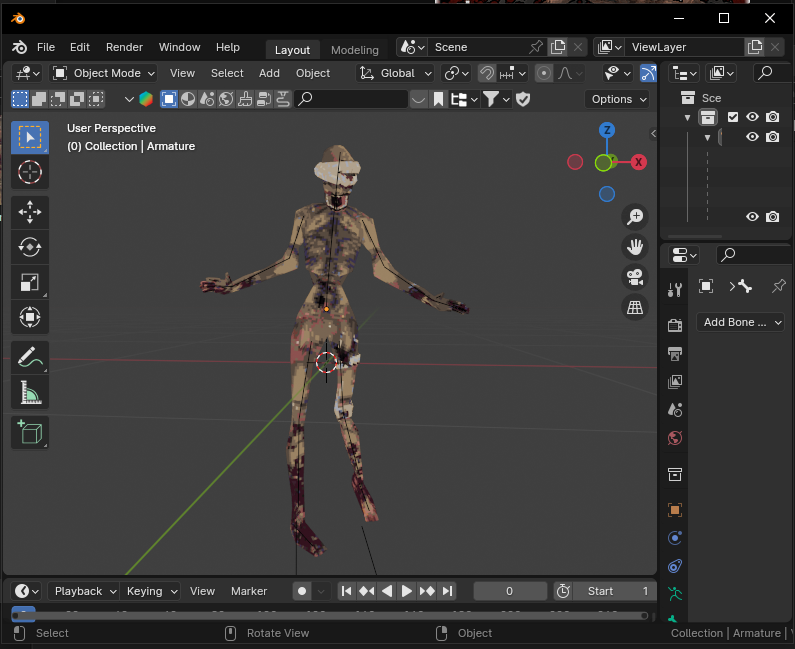Viewport: 795px width, 649px height.
Task: Activate the Rotate tool
Action: pos(30,247)
